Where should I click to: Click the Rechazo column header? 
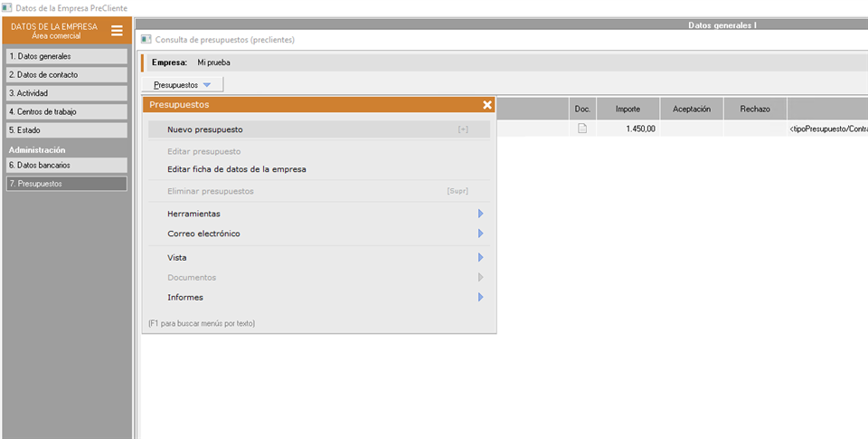point(755,110)
